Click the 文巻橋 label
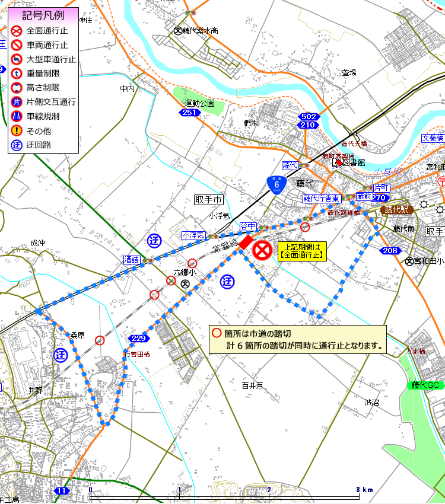Screen dimensions: 445x504 coord(433,138)
